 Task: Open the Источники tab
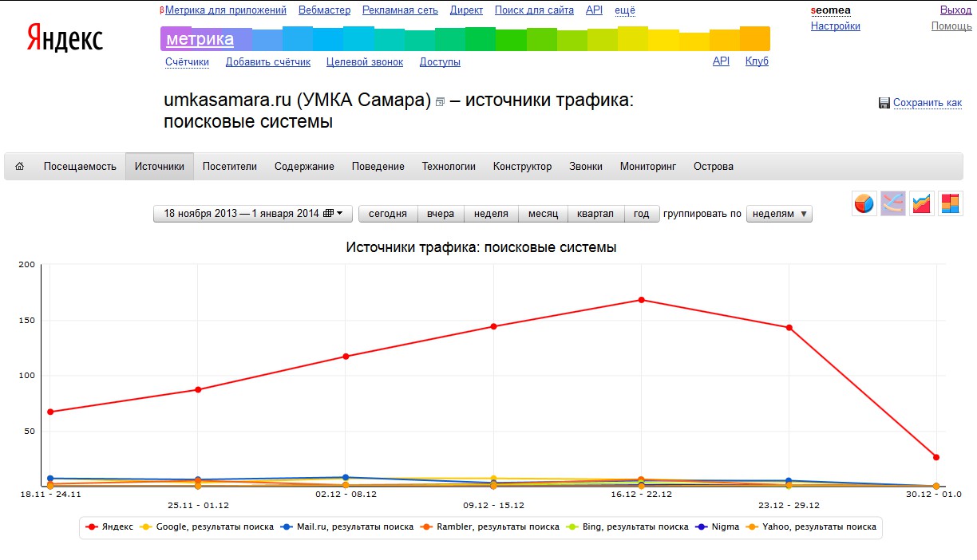pyautogui.click(x=160, y=166)
